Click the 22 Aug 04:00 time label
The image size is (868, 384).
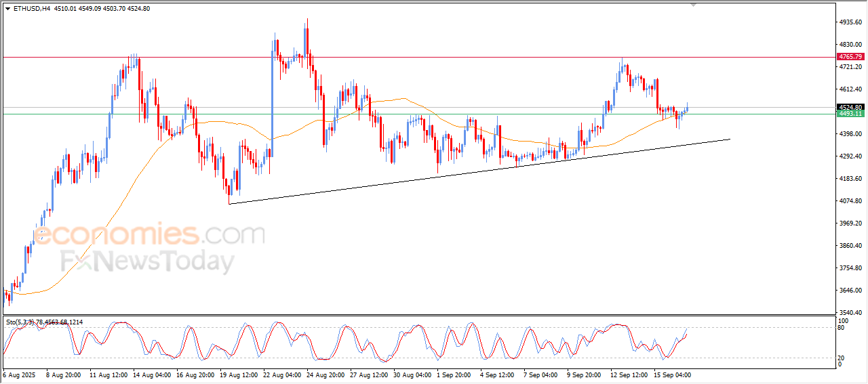[282, 375]
